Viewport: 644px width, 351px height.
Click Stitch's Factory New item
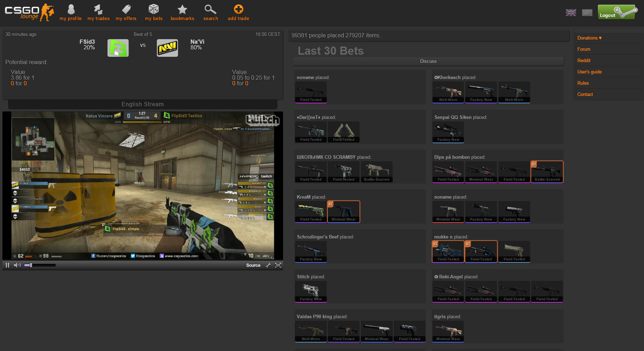pos(311,291)
